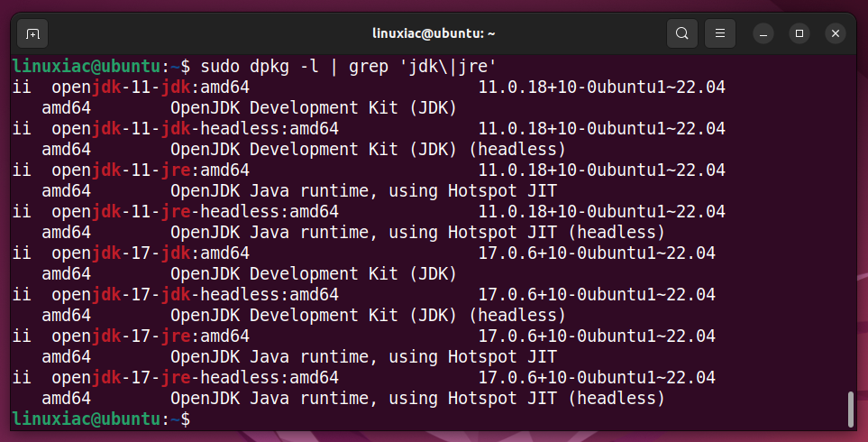Minimize the terminal window
This screenshot has height=442, width=868.
(763, 33)
